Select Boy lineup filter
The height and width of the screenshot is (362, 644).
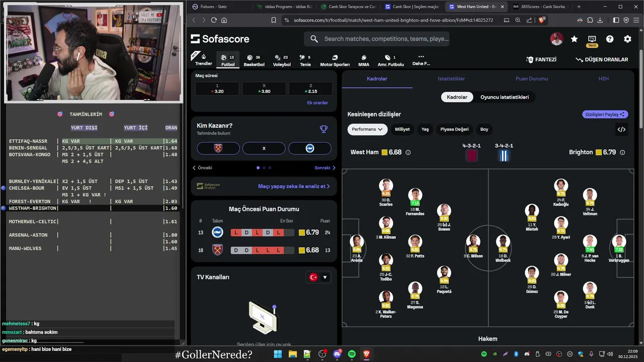pos(484,129)
